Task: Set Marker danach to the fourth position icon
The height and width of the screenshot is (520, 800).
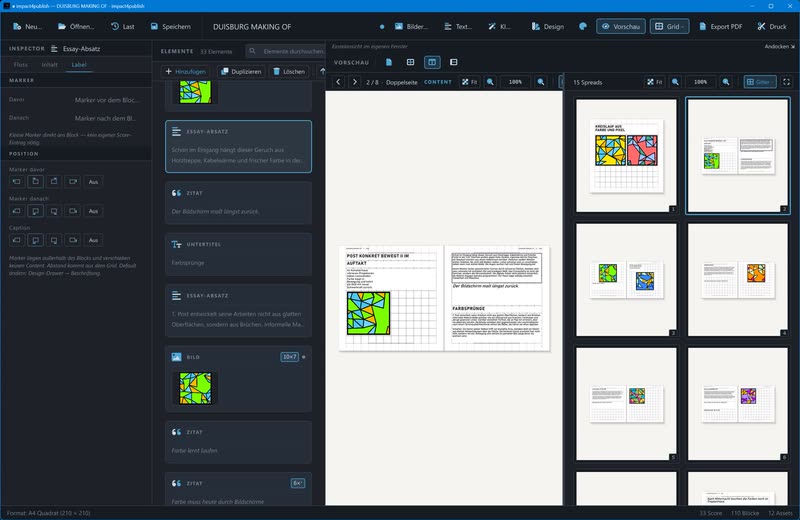Action: pos(73,211)
